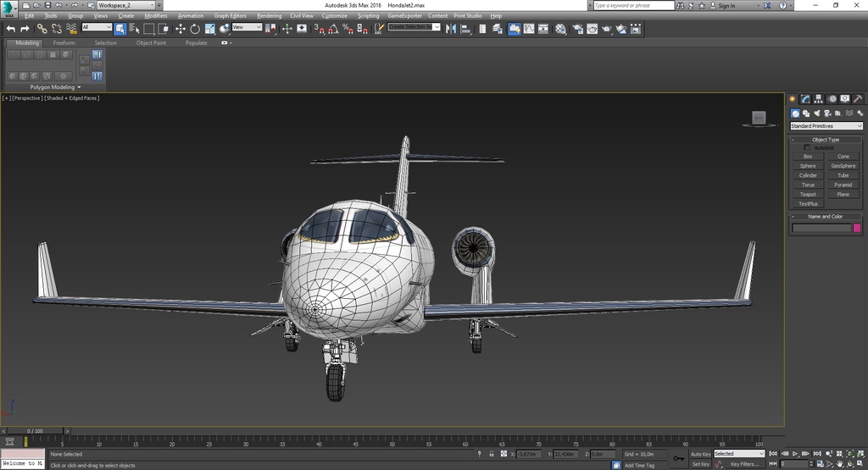The width and height of the screenshot is (868, 470).
Task: Click the large key Set Keys icon
Action: point(678,458)
